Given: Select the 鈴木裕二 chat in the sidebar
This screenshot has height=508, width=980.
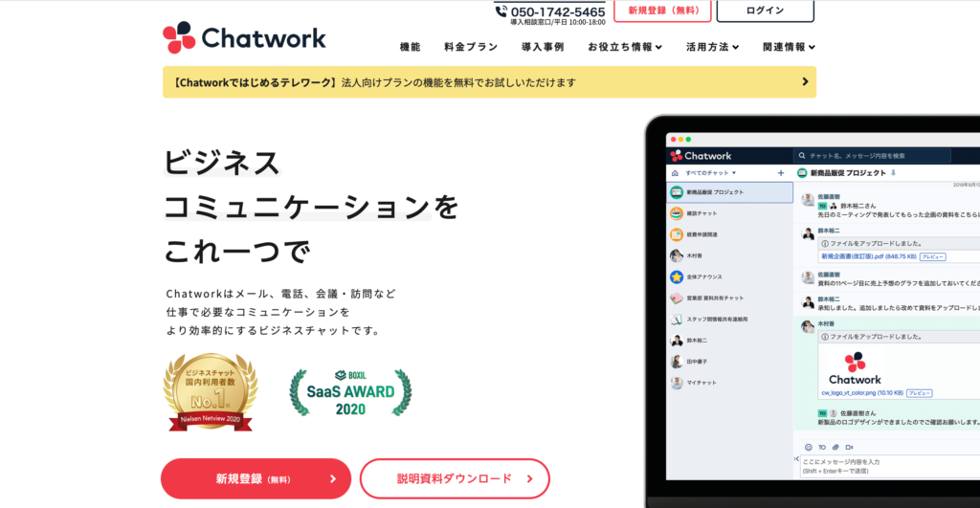Looking at the screenshot, I should tap(730, 341).
